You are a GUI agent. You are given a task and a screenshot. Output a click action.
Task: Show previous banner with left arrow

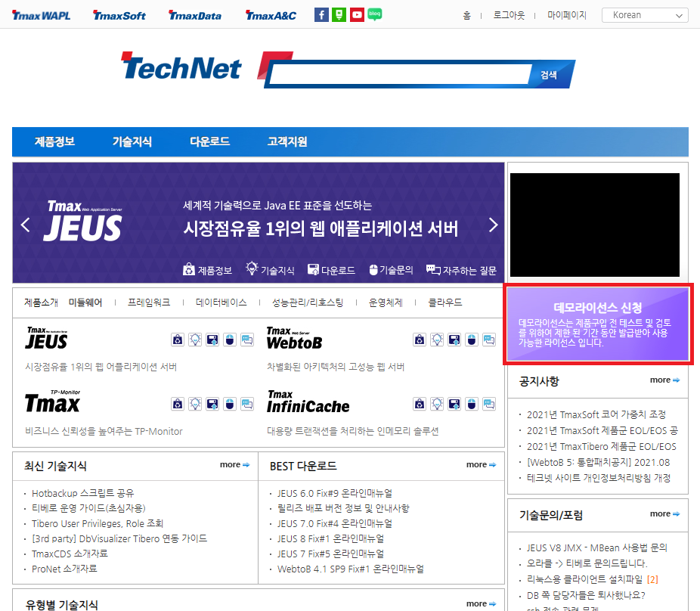(x=26, y=225)
